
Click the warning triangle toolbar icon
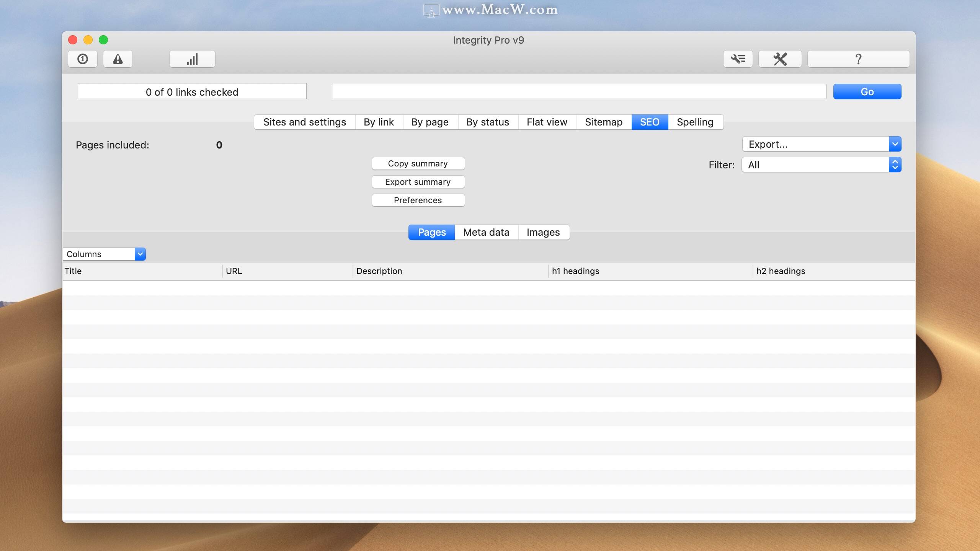tap(118, 59)
